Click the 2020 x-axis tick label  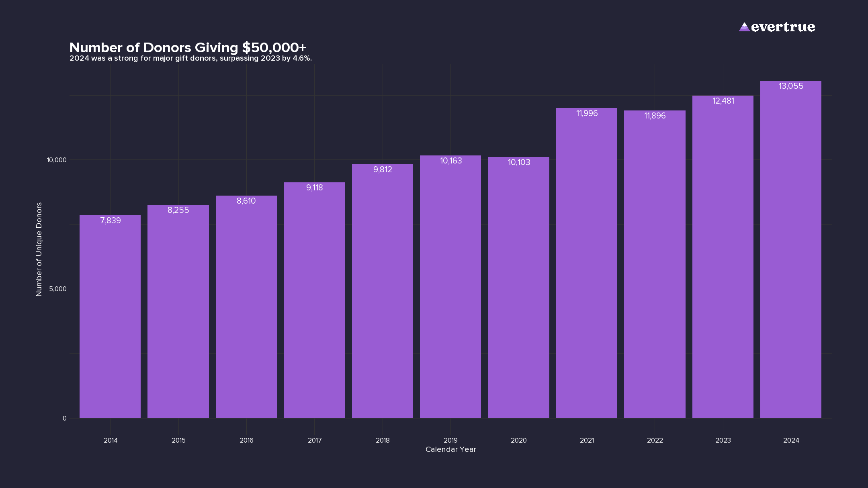pos(518,440)
